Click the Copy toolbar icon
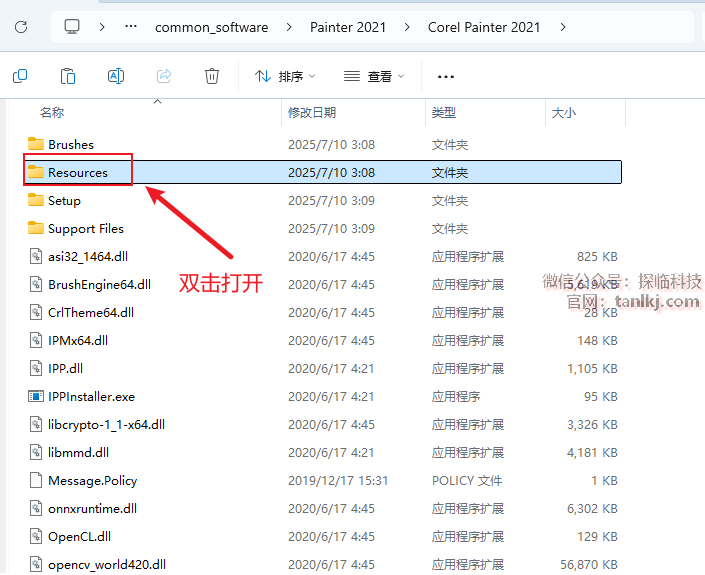The height and width of the screenshot is (575, 705). (x=20, y=76)
